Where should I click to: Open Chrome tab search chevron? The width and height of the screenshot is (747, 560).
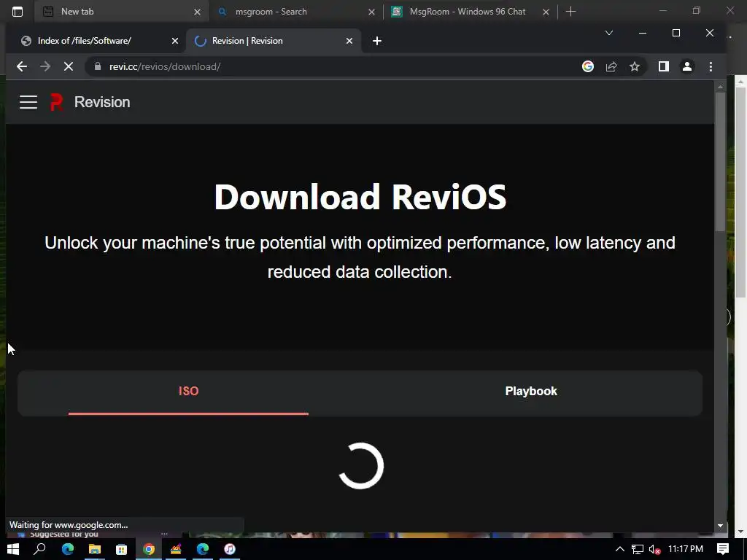609,33
